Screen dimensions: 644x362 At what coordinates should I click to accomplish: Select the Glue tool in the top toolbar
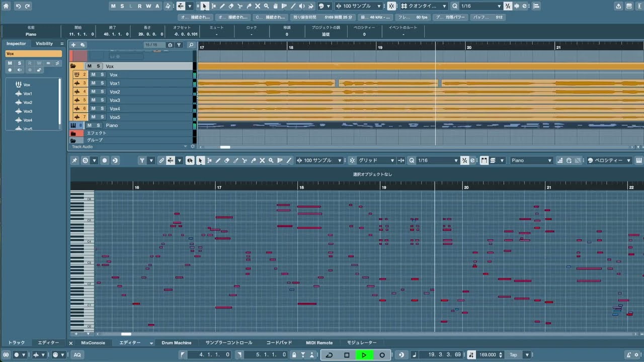(x=249, y=6)
